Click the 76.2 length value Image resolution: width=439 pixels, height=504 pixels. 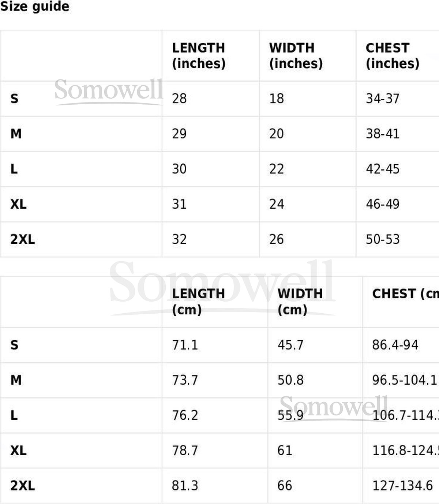tap(185, 415)
